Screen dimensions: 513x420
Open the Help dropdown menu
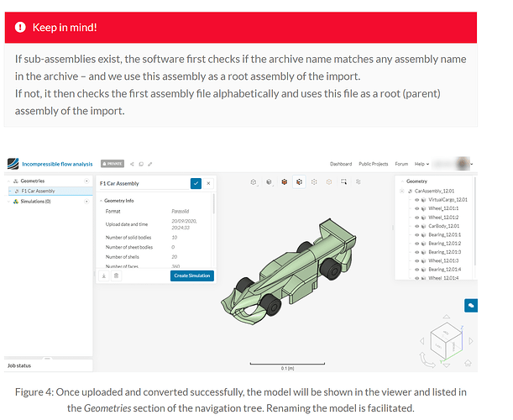click(x=421, y=164)
